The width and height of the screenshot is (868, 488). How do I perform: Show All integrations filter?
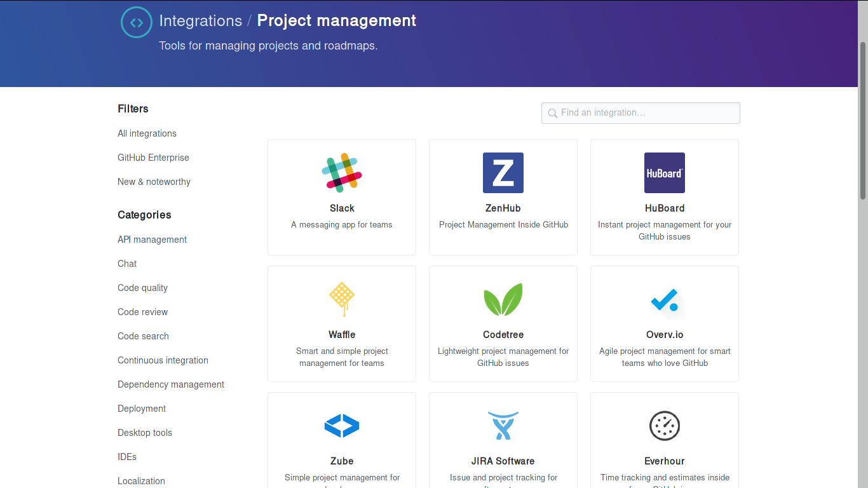point(147,133)
